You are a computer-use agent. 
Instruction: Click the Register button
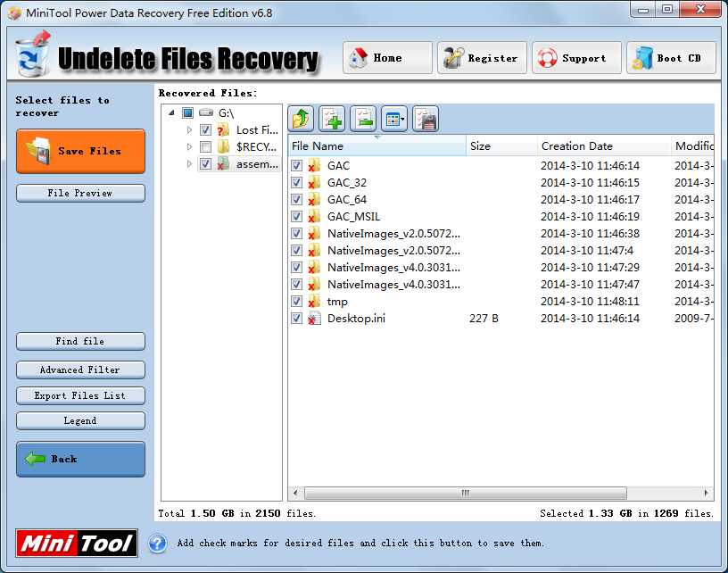[x=482, y=58]
